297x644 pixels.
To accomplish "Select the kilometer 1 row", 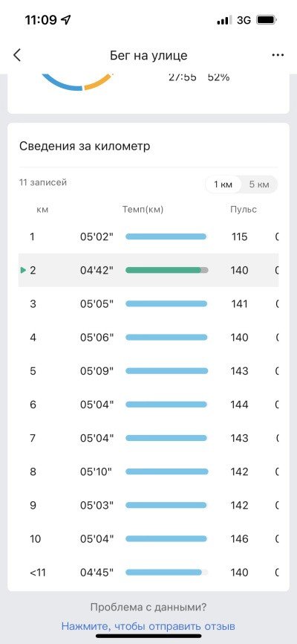I will tap(148, 236).
